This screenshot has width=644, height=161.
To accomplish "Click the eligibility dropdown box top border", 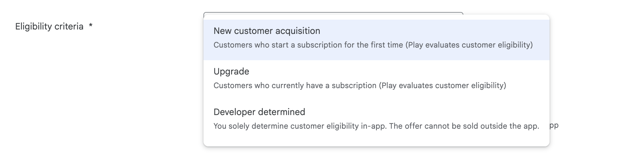I will pos(333,13).
